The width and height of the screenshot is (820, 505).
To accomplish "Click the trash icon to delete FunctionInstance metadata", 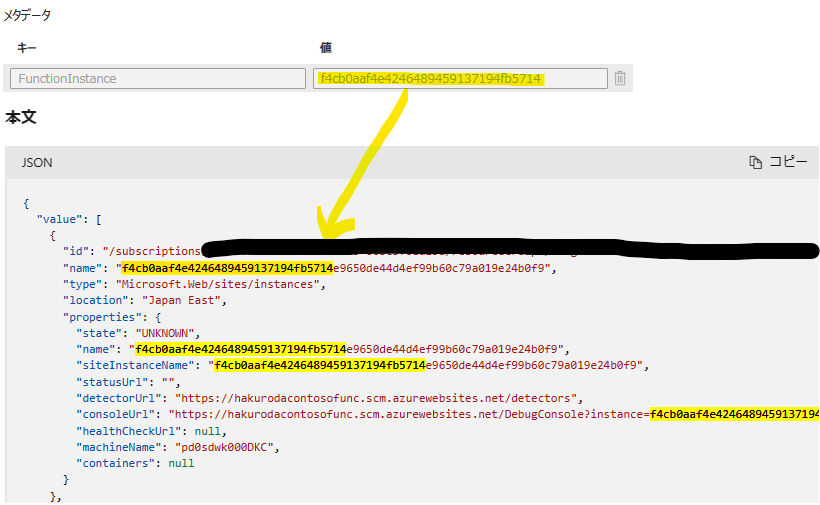I will [x=620, y=78].
